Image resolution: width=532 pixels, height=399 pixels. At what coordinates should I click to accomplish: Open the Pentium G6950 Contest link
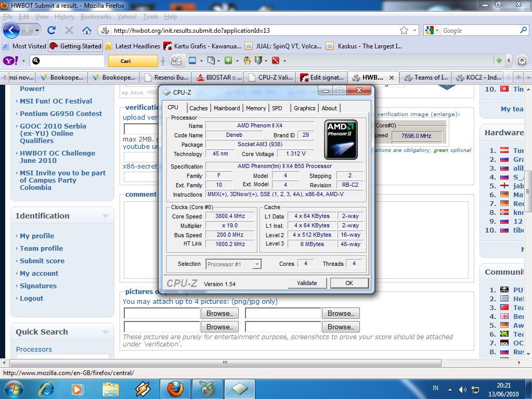tap(61, 113)
